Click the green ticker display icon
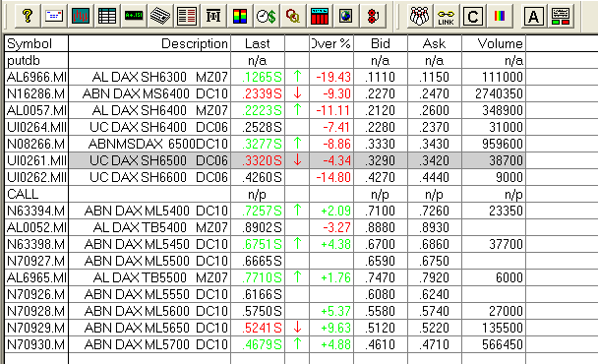 134,16
